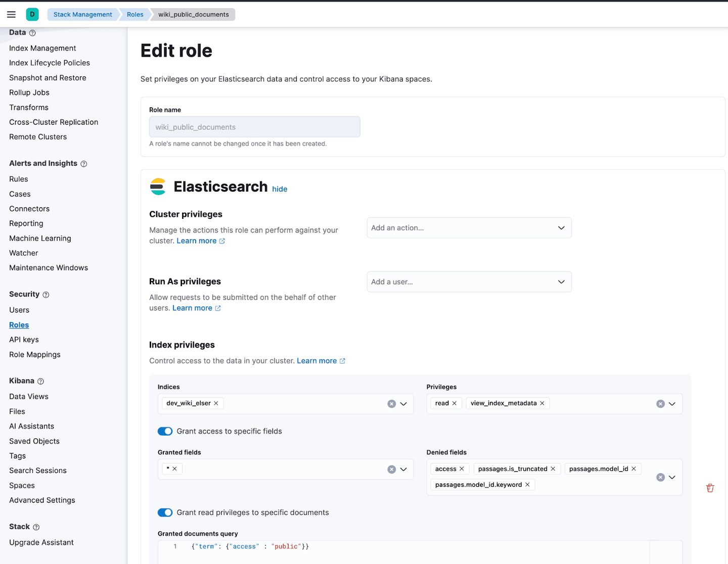Screen dimensions: 728x564
Task: Hide the Elasticsearch section
Action: tap(280, 189)
